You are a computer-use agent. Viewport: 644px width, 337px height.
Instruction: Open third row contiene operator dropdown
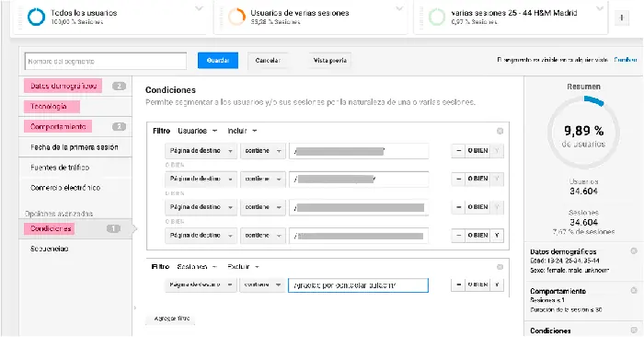click(x=263, y=207)
